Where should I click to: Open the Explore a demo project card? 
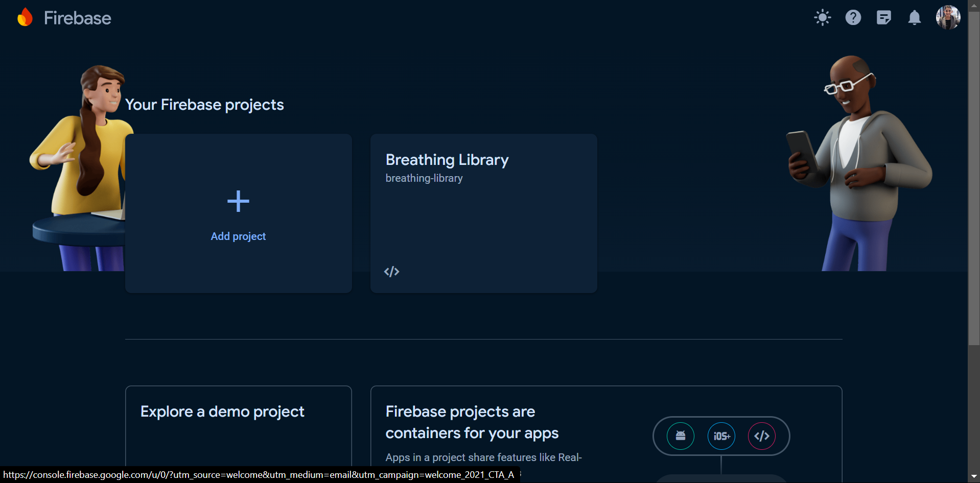(x=238, y=434)
